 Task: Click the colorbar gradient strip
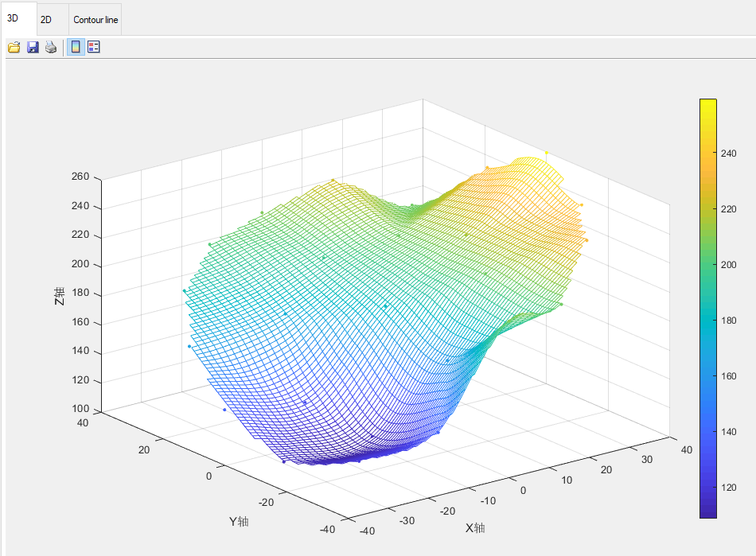pos(707,309)
